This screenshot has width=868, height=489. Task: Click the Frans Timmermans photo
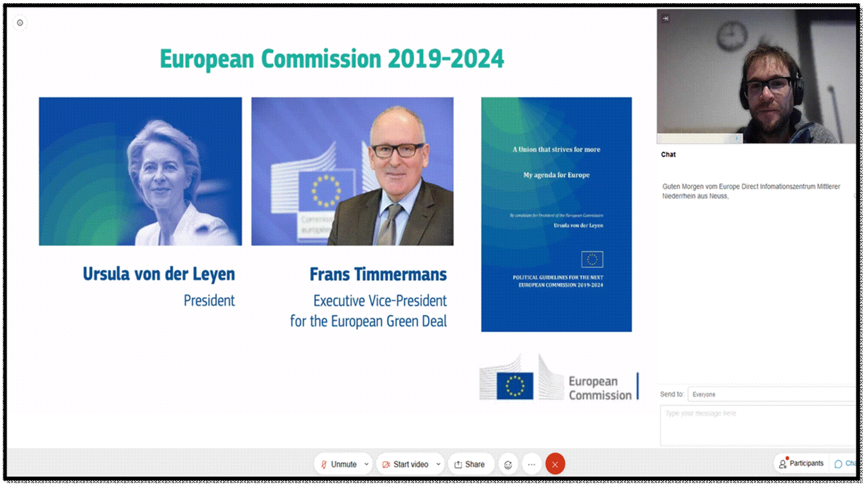pos(352,171)
